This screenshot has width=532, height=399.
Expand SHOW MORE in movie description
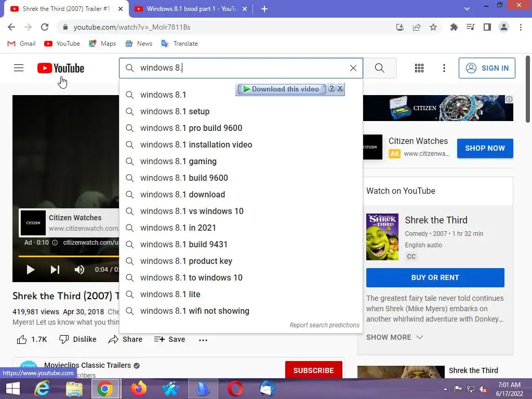(394, 337)
